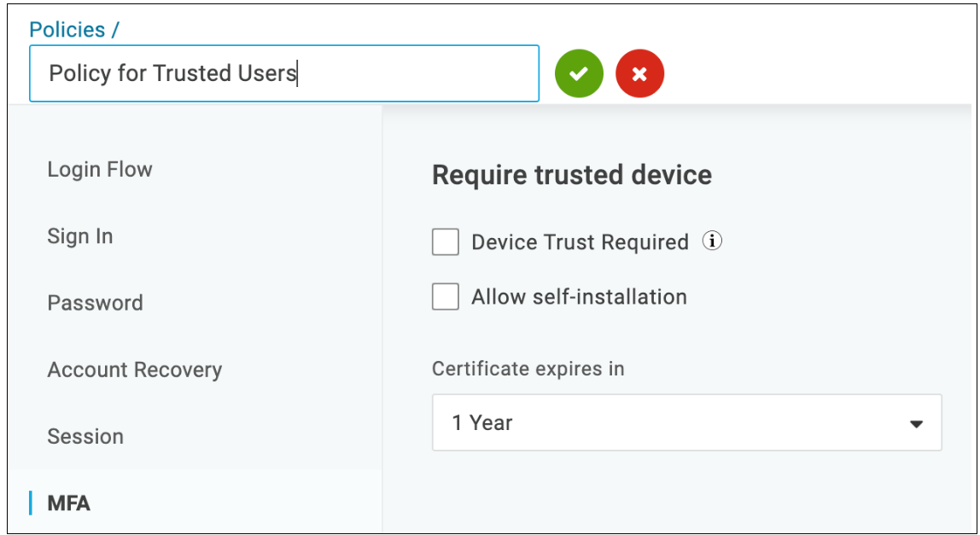This screenshot has height=535, width=980.
Task: Click the caret arrow of expiry dropdown
Action: coord(916,424)
